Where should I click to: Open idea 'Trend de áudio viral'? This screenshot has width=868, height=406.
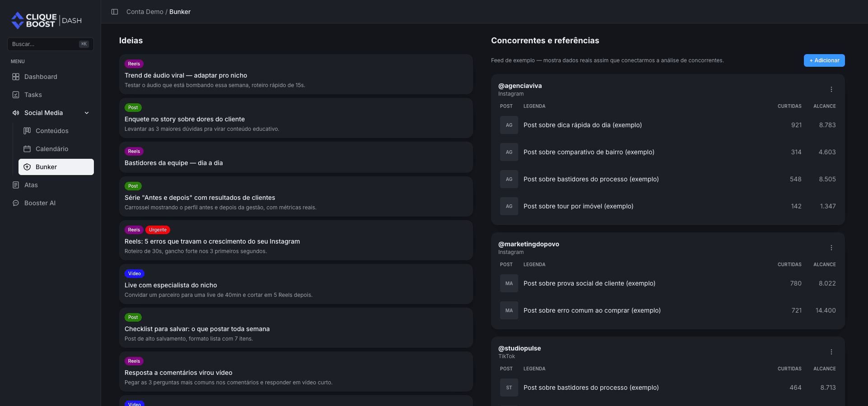[296, 74]
